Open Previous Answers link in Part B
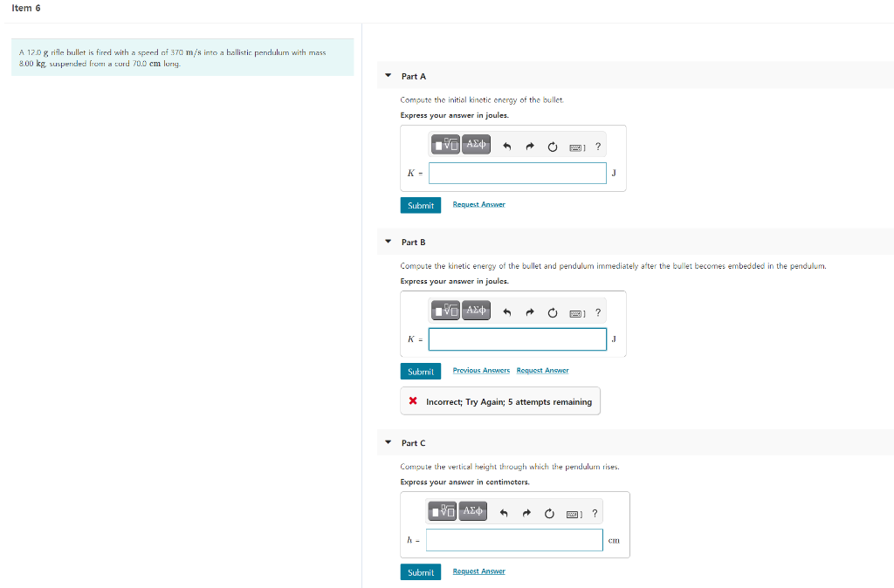 pos(481,371)
